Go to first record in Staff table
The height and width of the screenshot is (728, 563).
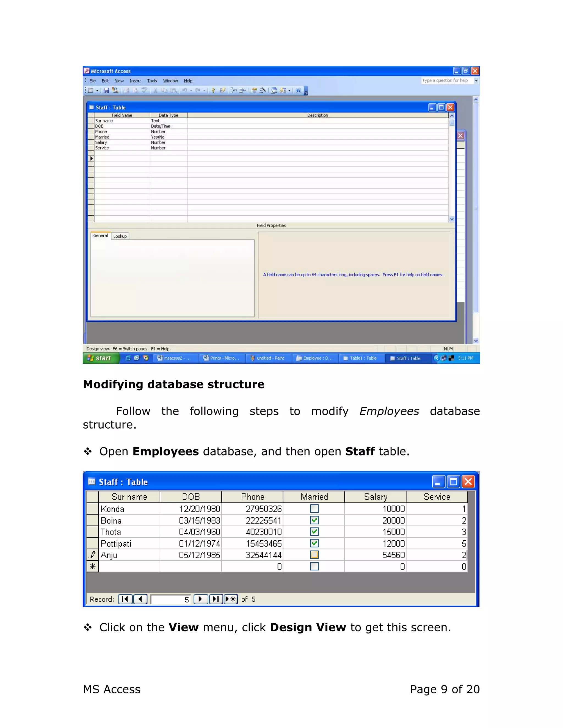click(125, 599)
